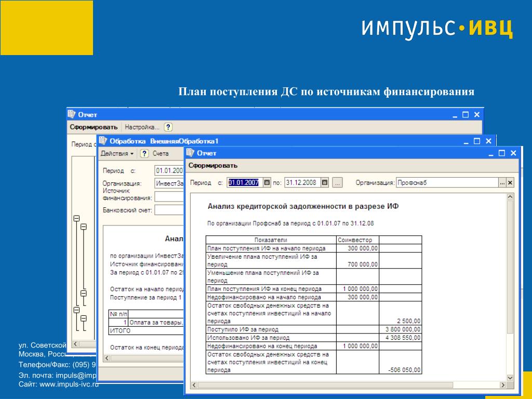532x399 pixels.
Task: Open calendar picker for end date 31.12.2008
Action: tap(325, 182)
